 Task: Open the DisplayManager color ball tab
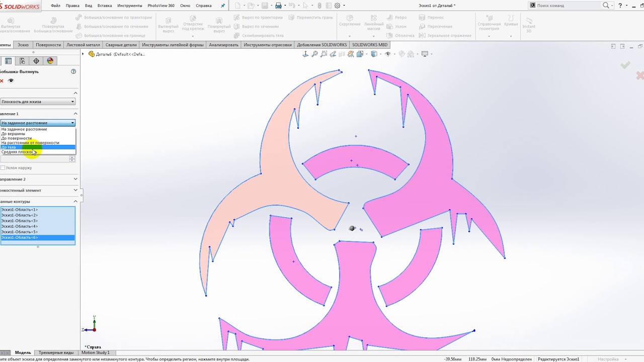[50, 61]
